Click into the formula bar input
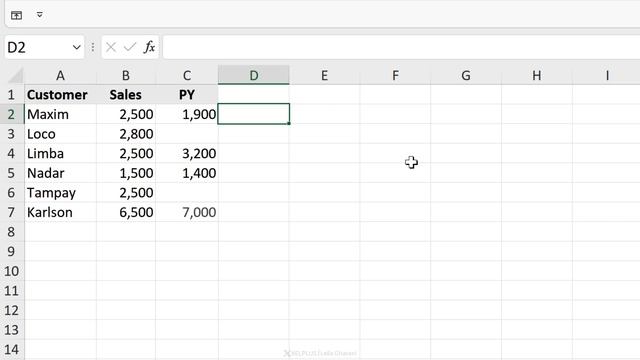Image resolution: width=640 pixels, height=360 pixels. [x=402, y=47]
